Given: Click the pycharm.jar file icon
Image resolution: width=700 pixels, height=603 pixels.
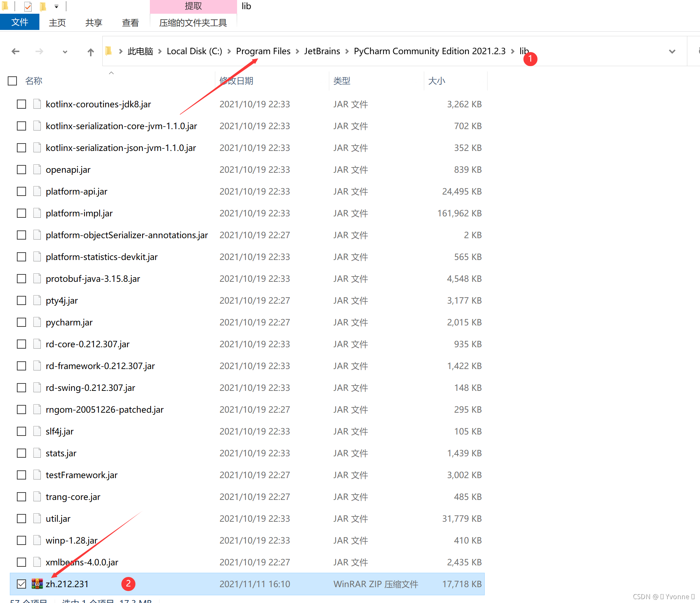Looking at the screenshot, I should tap(37, 322).
